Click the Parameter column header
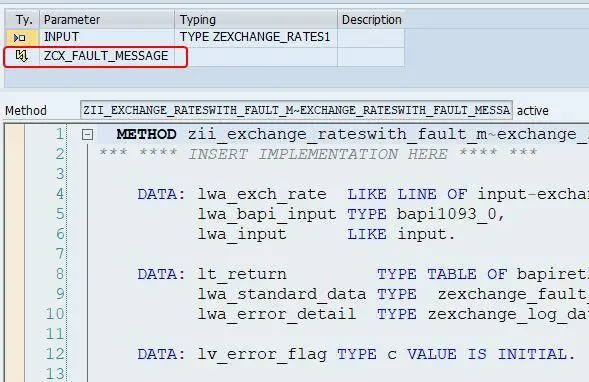Screen dimensions: 589x382 coord(107,20)
